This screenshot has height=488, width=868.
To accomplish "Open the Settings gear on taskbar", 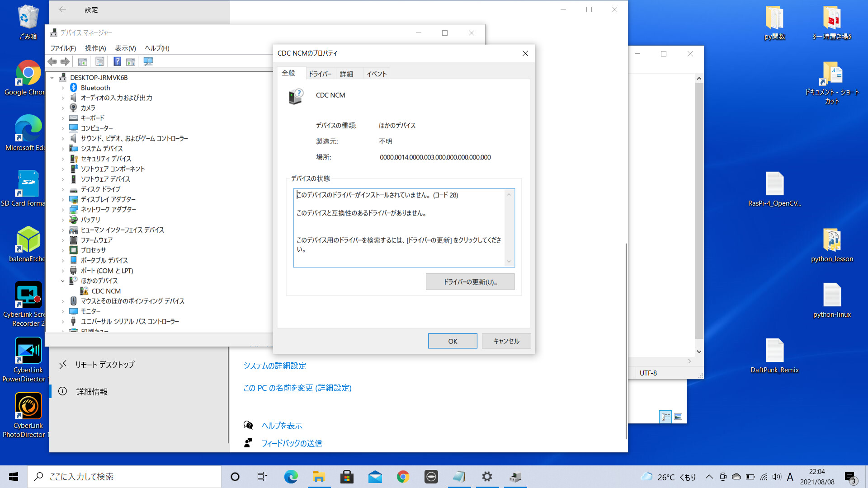I will coord(487,477).
